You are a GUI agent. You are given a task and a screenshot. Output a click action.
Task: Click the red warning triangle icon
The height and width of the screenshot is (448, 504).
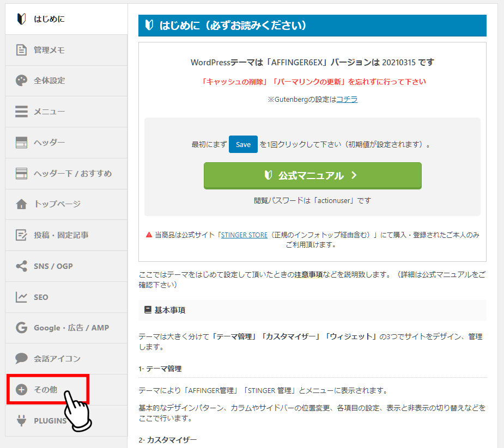(x=149, y=235)
